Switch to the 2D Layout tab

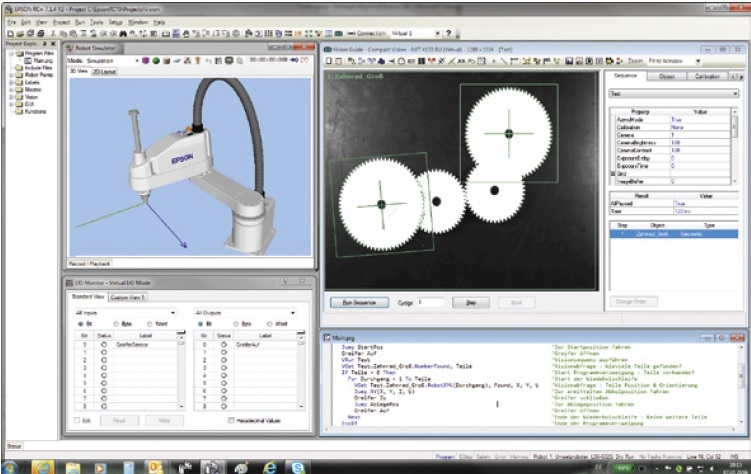point(104,72)
